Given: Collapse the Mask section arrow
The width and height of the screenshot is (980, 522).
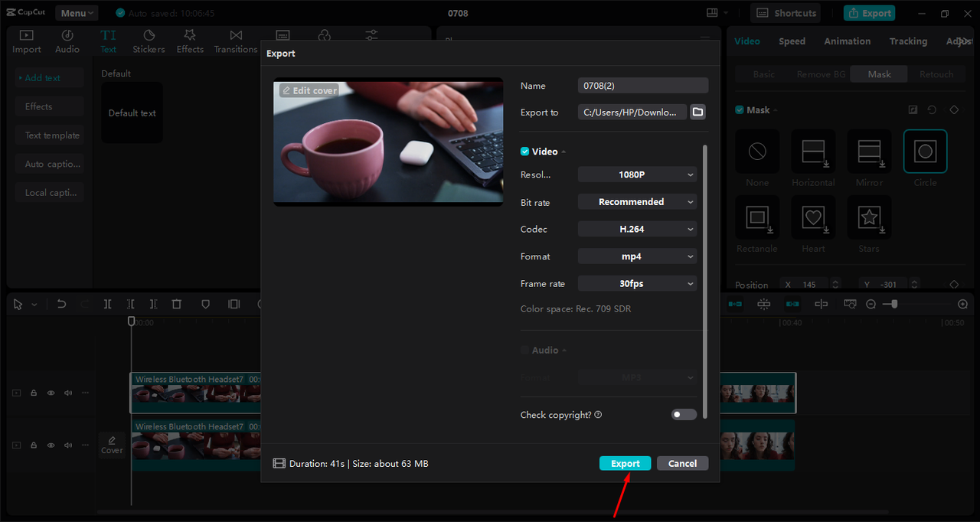Looking at the screenshot, I should coord(776,110).
